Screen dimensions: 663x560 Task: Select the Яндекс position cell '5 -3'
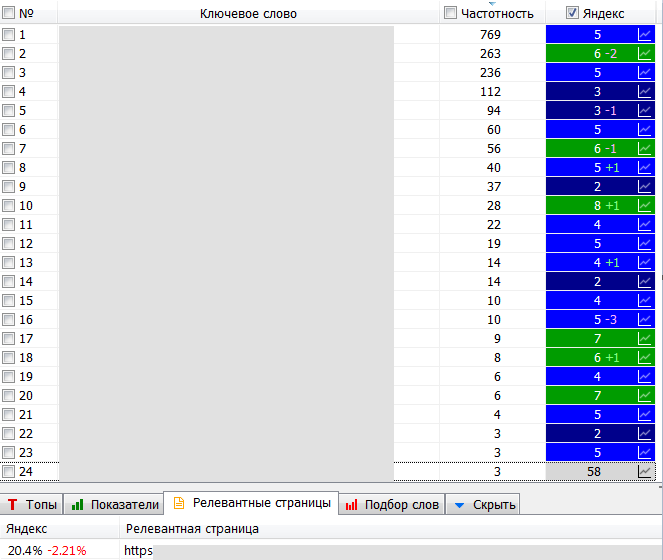[600, 320]
